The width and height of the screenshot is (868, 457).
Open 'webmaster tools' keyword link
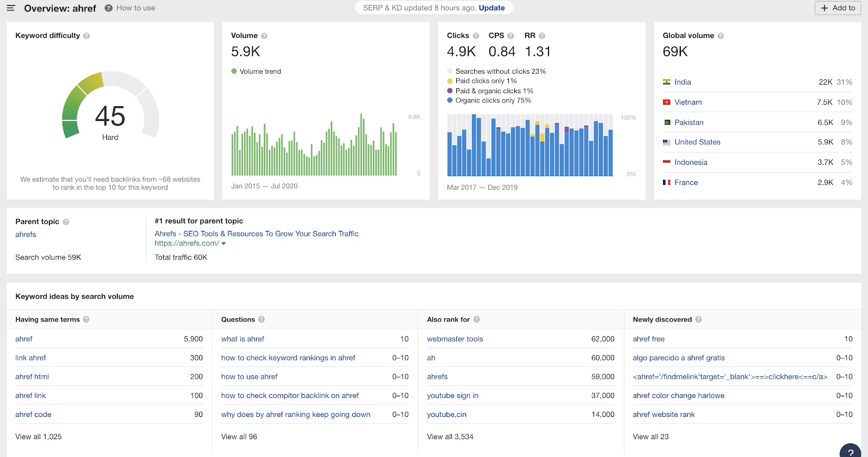[455, 339]
